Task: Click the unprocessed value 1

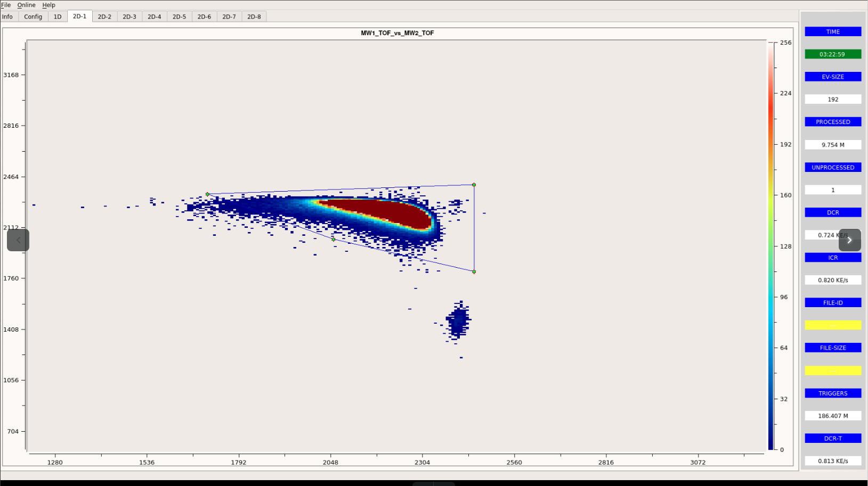Action: (x=833, y=190)
